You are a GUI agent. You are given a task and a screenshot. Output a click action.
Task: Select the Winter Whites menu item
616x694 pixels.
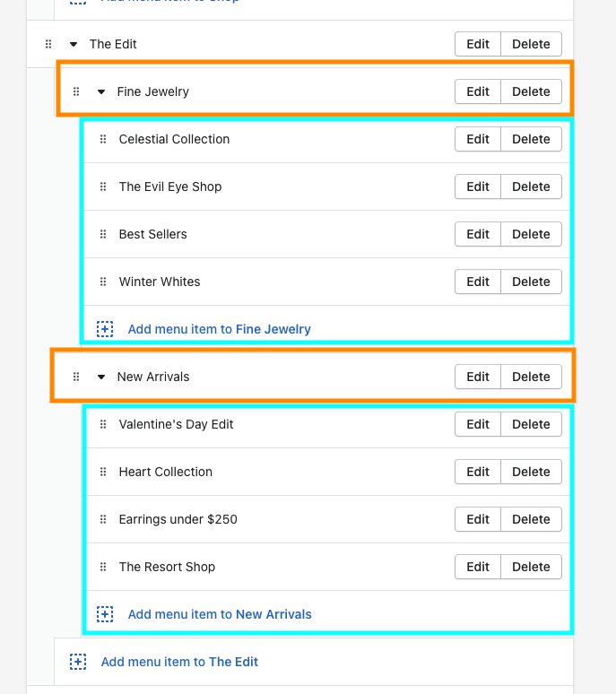(160, 282)
